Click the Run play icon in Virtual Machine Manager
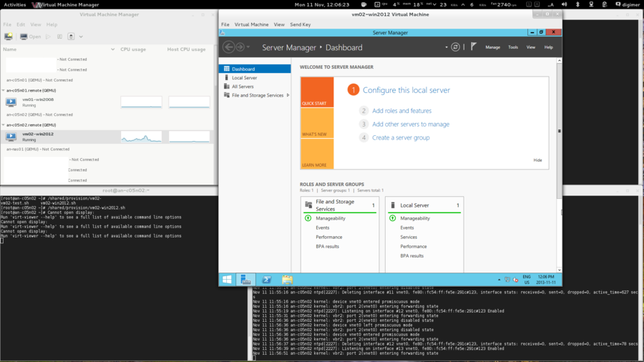Viewport: 644px width, 362px height. pyautogui.click(x=48, y=36)
